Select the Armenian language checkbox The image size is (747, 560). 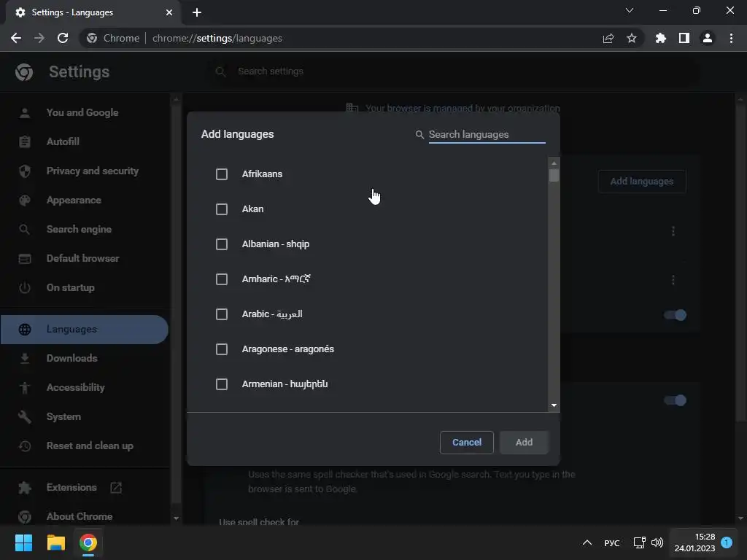[x=222, y=384]
